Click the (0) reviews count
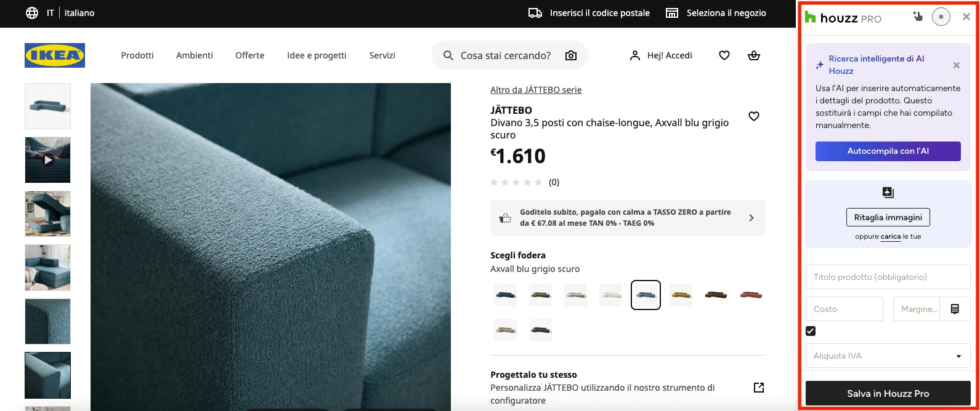 click(554, 182)
